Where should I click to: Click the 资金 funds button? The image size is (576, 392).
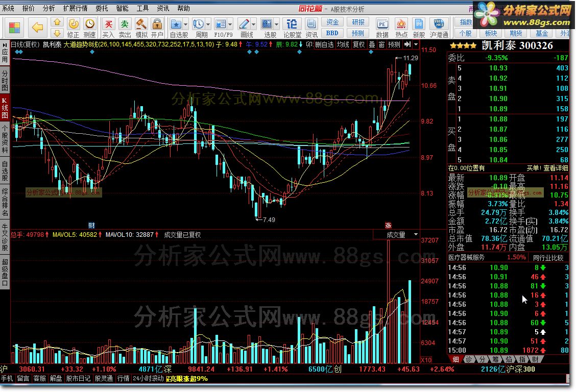coord(332,22)
